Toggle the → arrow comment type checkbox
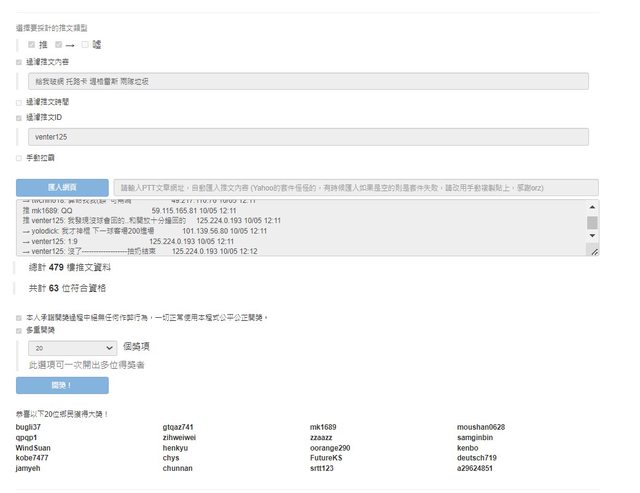640x493 pixels. click(59, 45)
